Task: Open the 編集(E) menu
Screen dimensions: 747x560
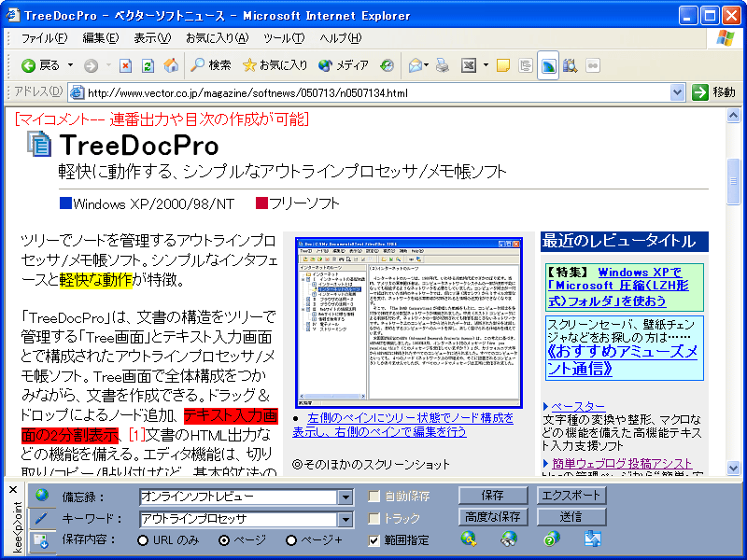Action: [101, 38]
